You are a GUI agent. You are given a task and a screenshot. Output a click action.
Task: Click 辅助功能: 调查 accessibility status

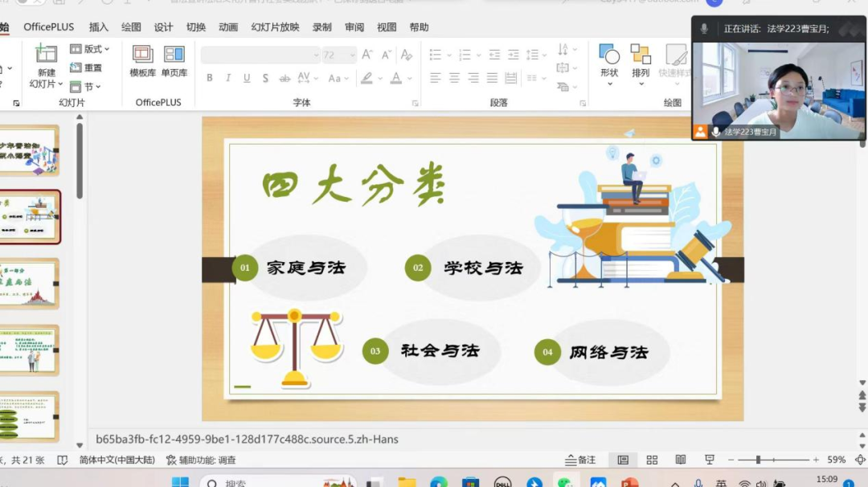[x=201, y=460]
